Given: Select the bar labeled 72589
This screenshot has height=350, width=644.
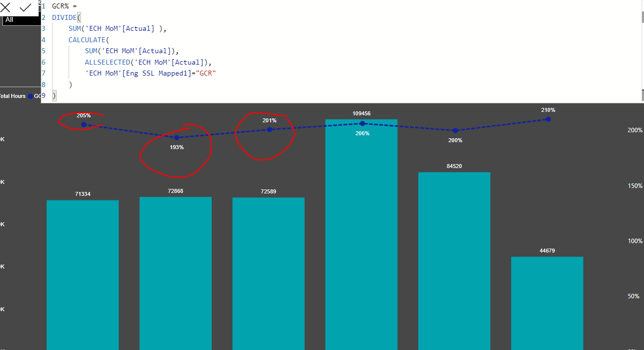Looking at the screenshot, I should (268, 274).
